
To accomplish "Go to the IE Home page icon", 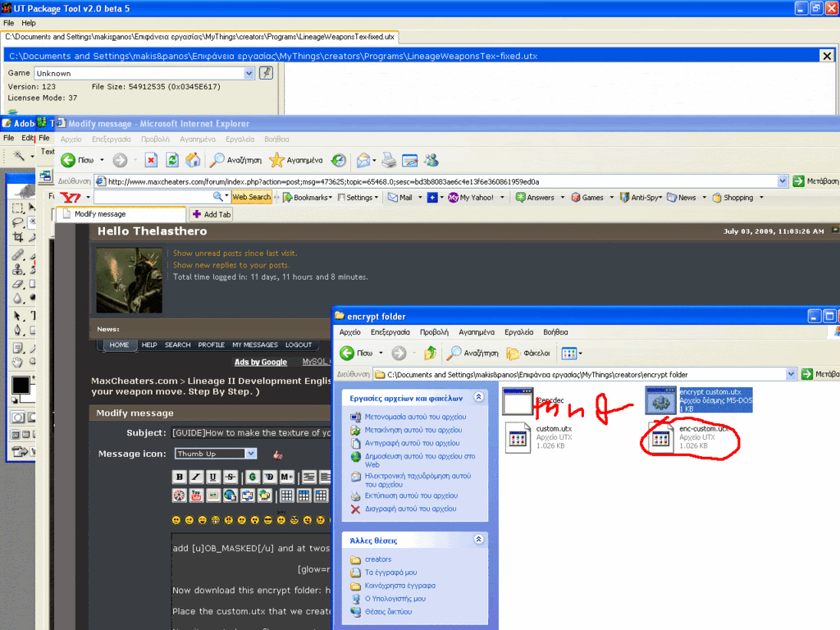I will pyautogui.click(x=193, y=160).
